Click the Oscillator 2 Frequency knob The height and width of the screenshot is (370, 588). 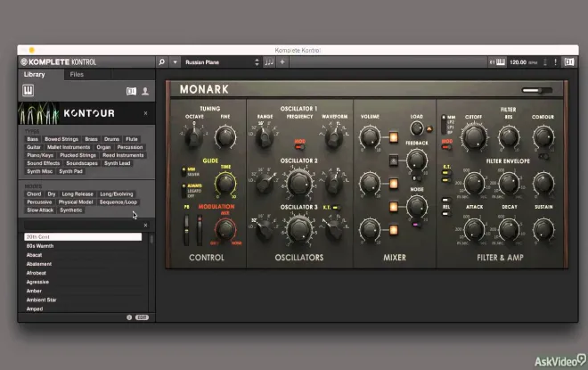(299, 183)
